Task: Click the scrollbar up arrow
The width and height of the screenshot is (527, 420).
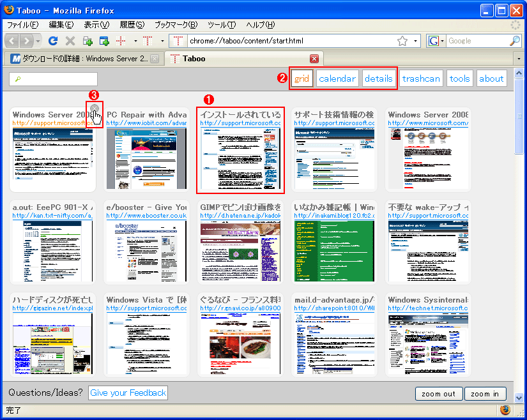Action: [x=519, y=73]
